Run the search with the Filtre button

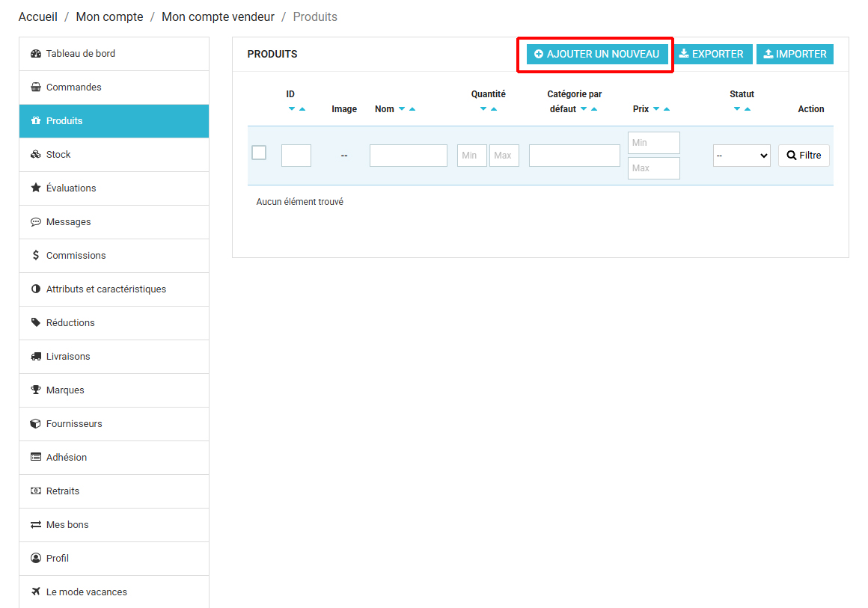[x=804, y=156]
